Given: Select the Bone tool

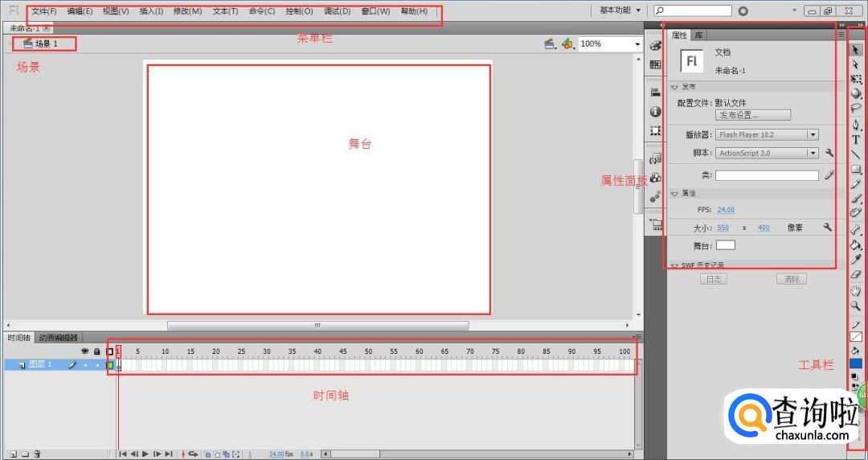Looking at the screenshot, I should 856,230.
